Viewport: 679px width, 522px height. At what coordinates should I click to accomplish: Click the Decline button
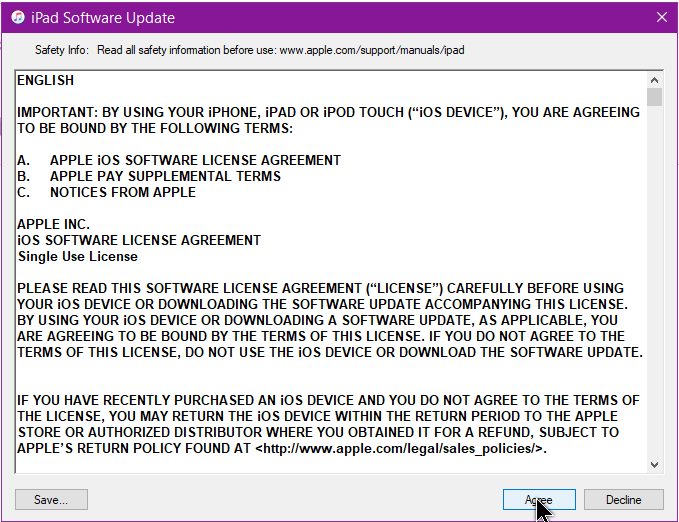click(624, 499)
